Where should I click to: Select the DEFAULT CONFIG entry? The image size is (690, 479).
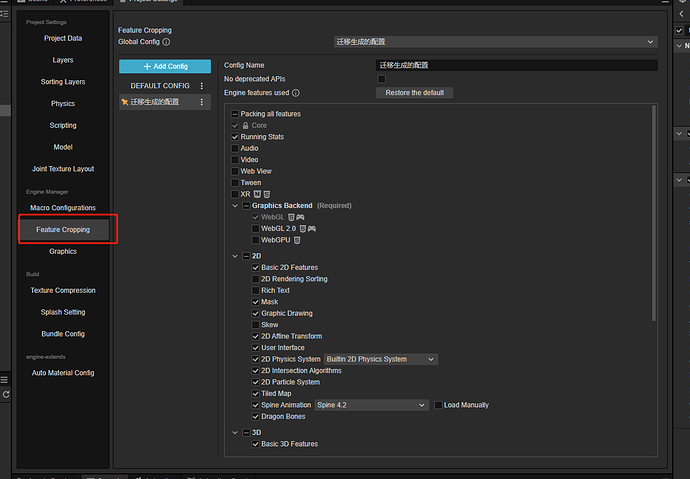point(160,86)
